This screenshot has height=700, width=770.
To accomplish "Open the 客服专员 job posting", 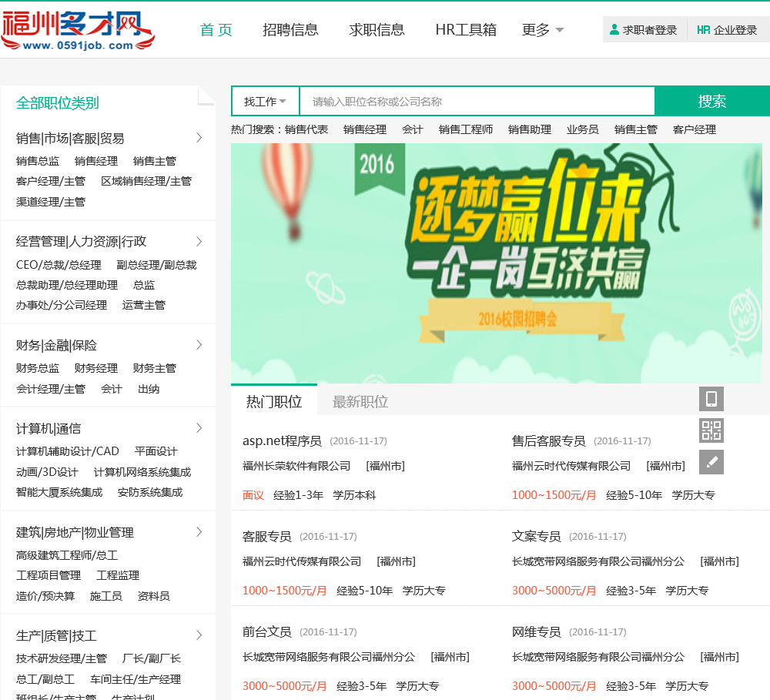I will [266, 536].
